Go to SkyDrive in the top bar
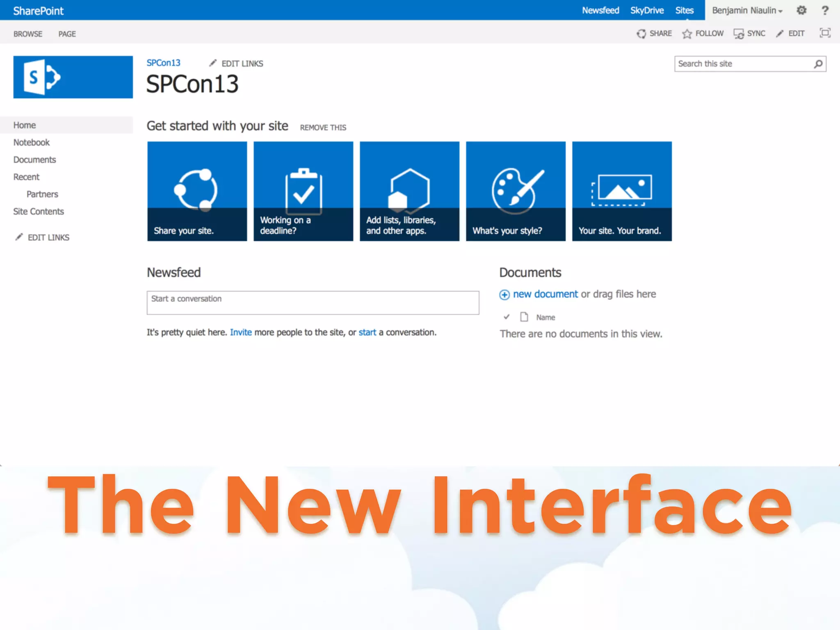The width and height of the screenshot is (840, 630). click(647, 10)
